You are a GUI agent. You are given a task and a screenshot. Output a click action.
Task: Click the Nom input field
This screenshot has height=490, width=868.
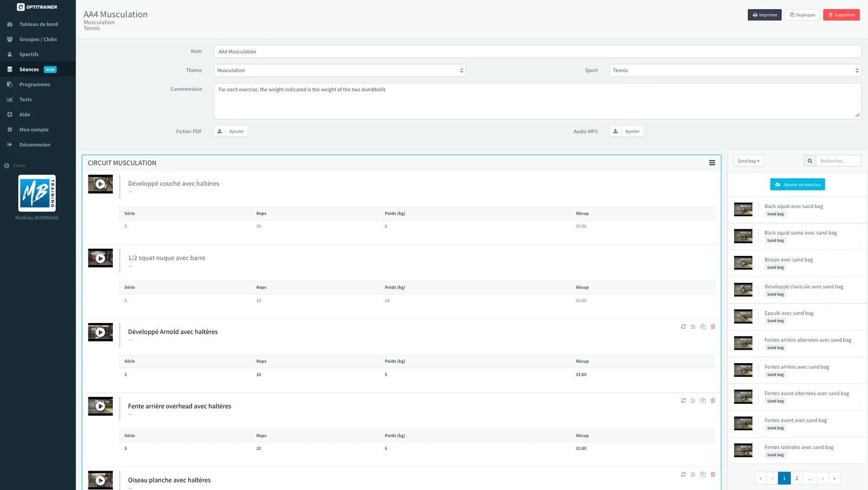537,51
